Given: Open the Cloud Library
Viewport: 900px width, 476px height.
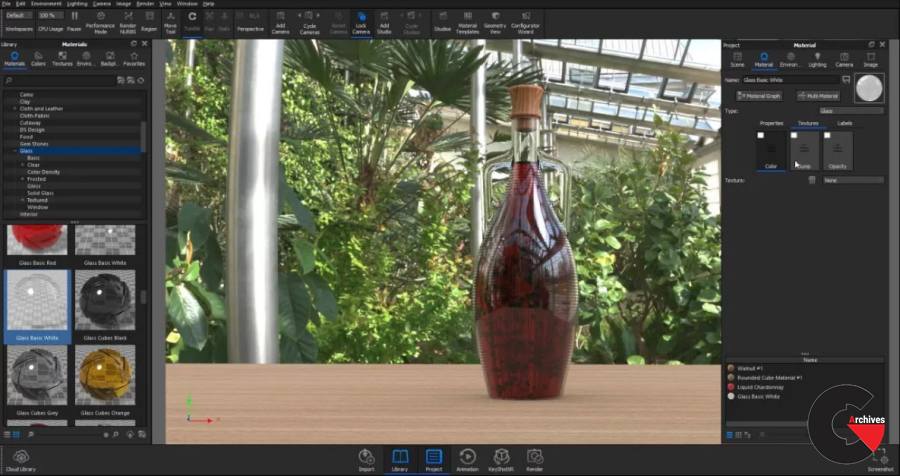Looking at the screenshot, I should coord(21,460).
